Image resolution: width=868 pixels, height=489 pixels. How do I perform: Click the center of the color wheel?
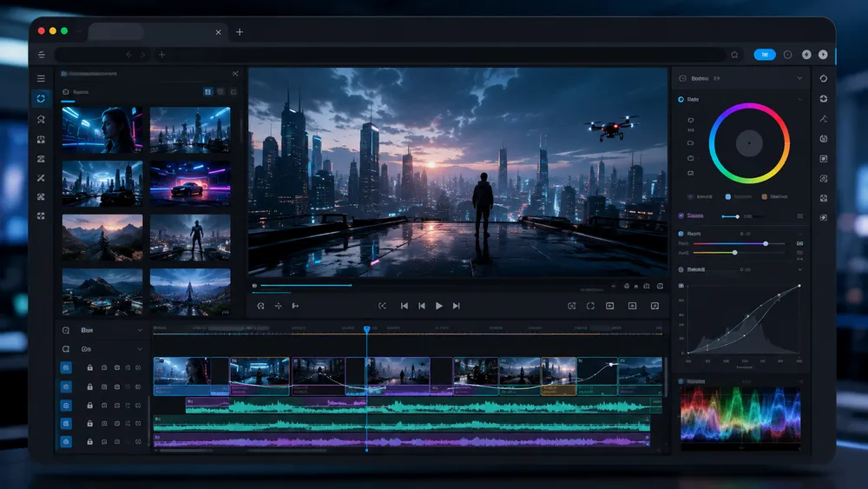[749, 143]
